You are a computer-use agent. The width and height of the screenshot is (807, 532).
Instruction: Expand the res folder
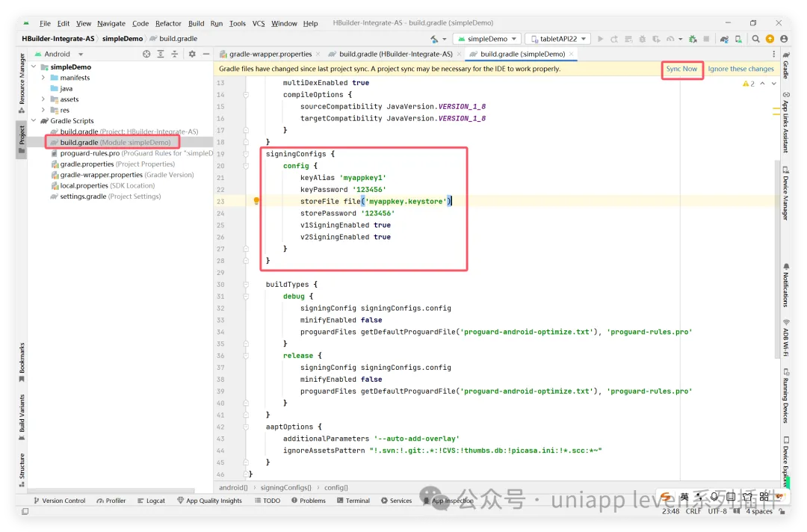click(43, 110)
